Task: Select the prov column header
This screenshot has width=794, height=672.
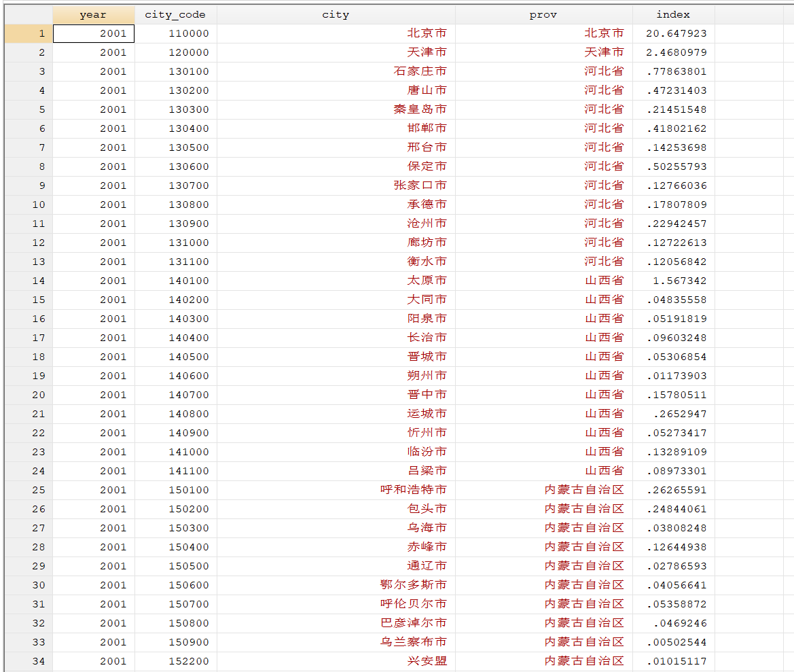Action: (543, 15)
